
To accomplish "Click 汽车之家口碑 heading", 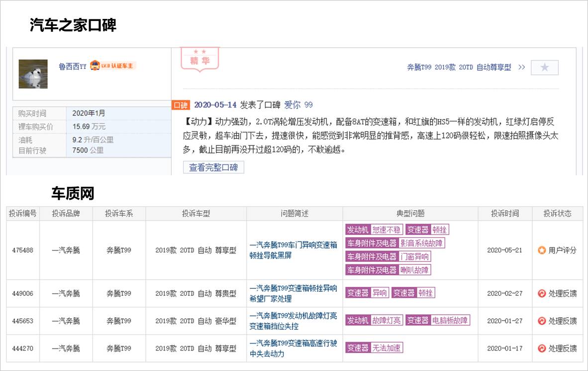I will click(73, 25).
